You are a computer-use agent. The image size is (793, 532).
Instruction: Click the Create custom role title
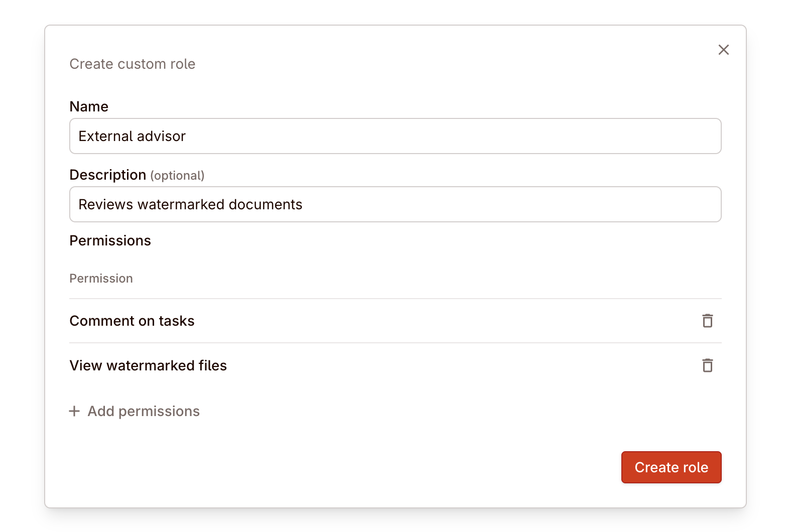coord(132,64)
